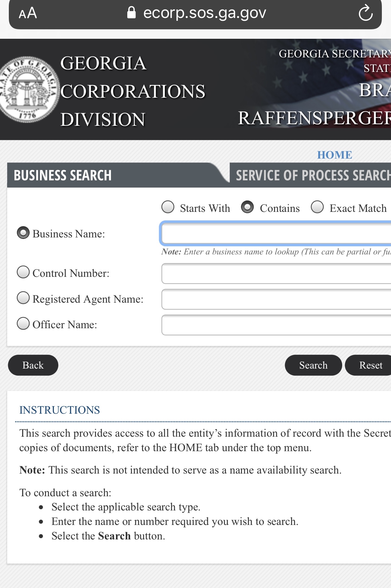The width and height of the screenshot is (391, 588).
Task: Click 'Select the applicable search type.' bullet
Action: (126, 507)
